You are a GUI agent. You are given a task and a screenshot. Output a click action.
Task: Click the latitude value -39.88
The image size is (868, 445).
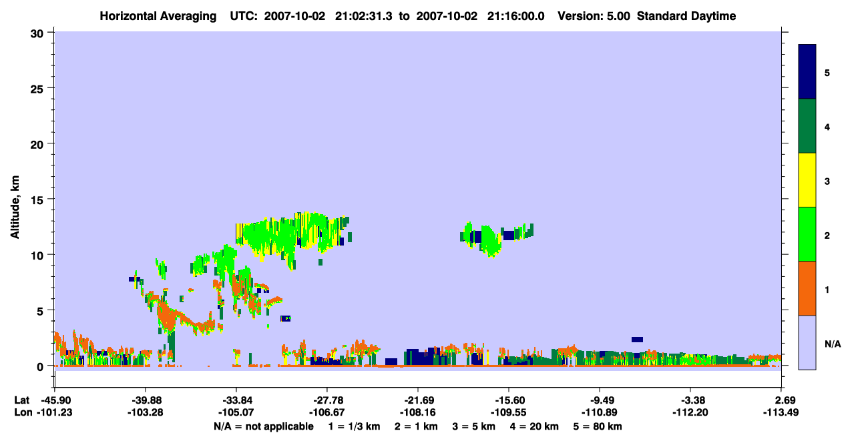(x=146, y=400)
